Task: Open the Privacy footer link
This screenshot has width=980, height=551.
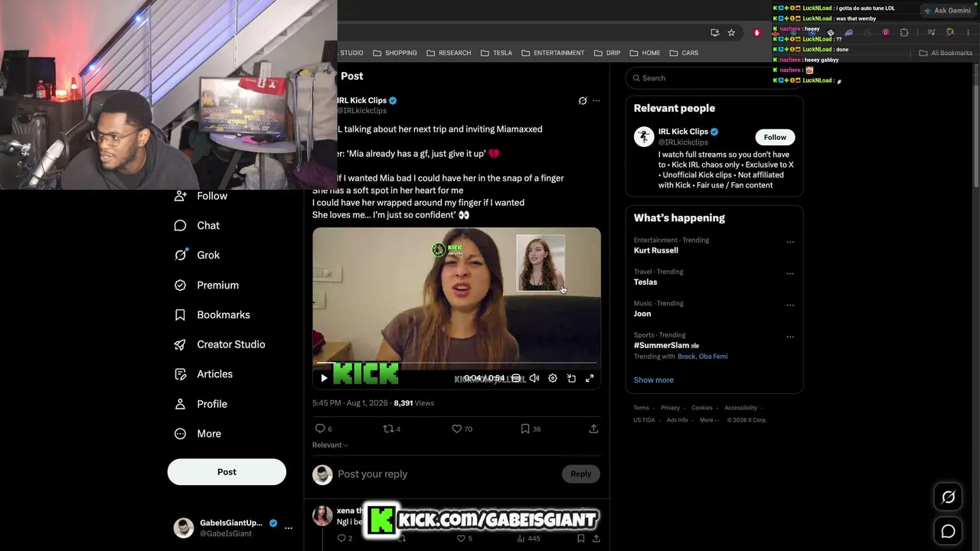Action: point(671,408)
